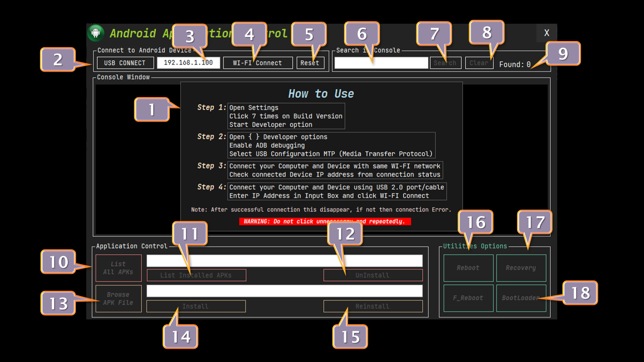Viewport: 644px width, 362px height.
Task: Click the F_Reboot utility button
Action: (468, 298)
